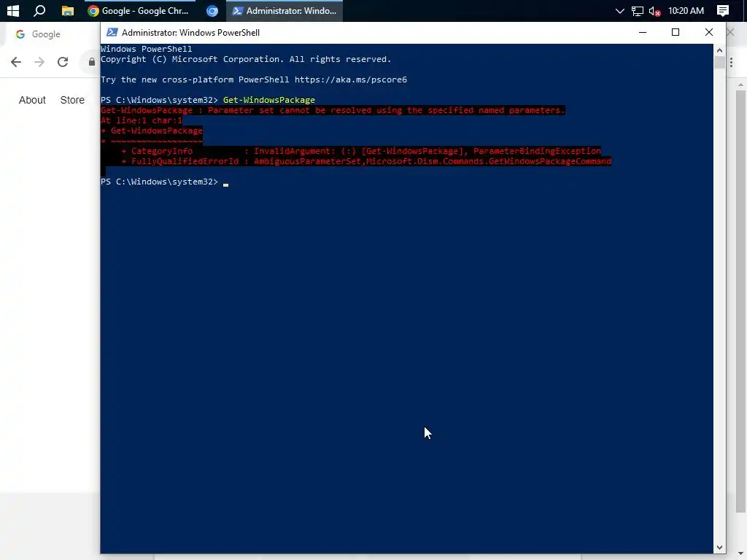Open the notification center icon
The height and width of the screenshot is (560, 747).
(x=723, y=10)
